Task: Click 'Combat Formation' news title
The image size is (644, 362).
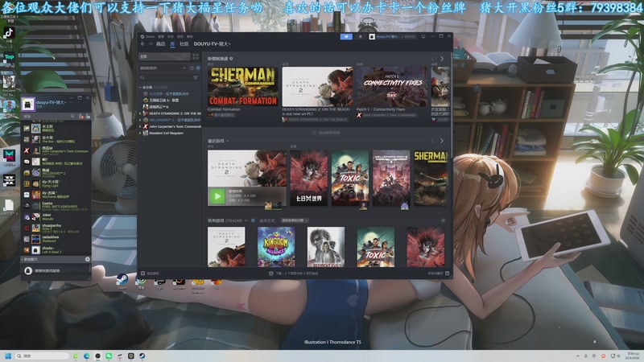Action: (224, 109)
